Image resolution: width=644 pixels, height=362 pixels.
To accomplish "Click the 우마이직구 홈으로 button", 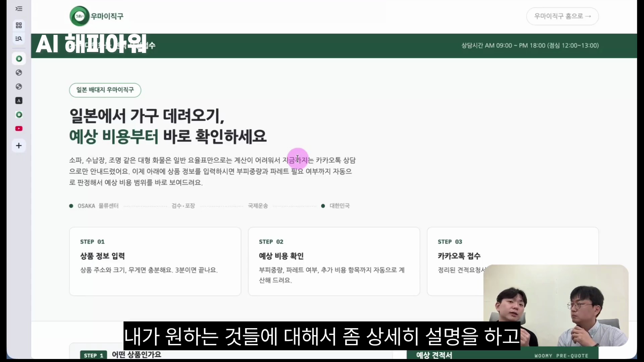I will [x=562, y=16].
